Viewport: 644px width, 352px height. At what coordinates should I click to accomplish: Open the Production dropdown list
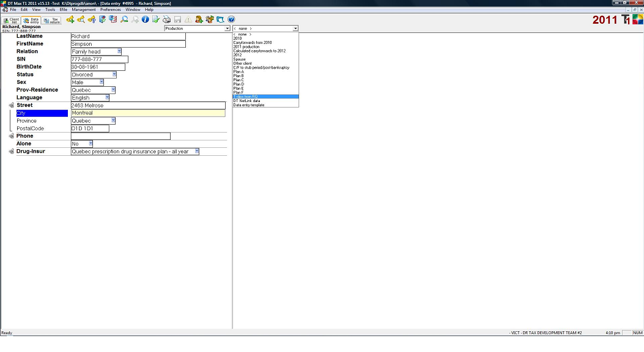pos(228,29)
